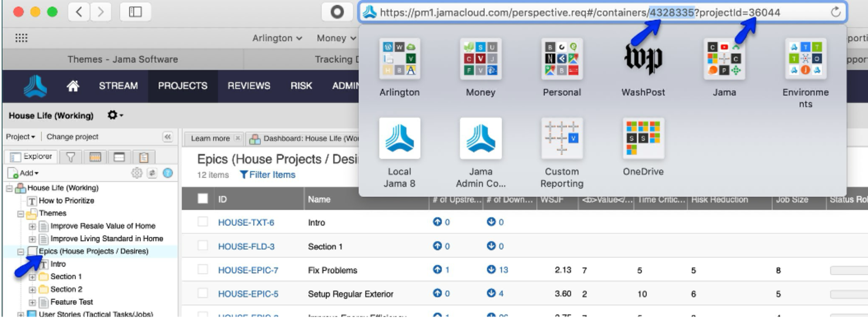Click the explorer tree sync arrows icon
The height and width of the screenshot is (326, 868).
152,173
